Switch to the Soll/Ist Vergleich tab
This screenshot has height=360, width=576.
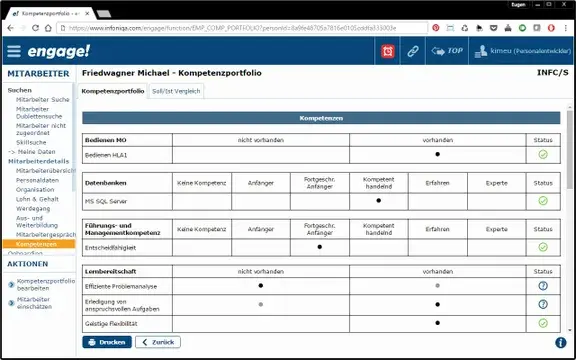[176, 91]
